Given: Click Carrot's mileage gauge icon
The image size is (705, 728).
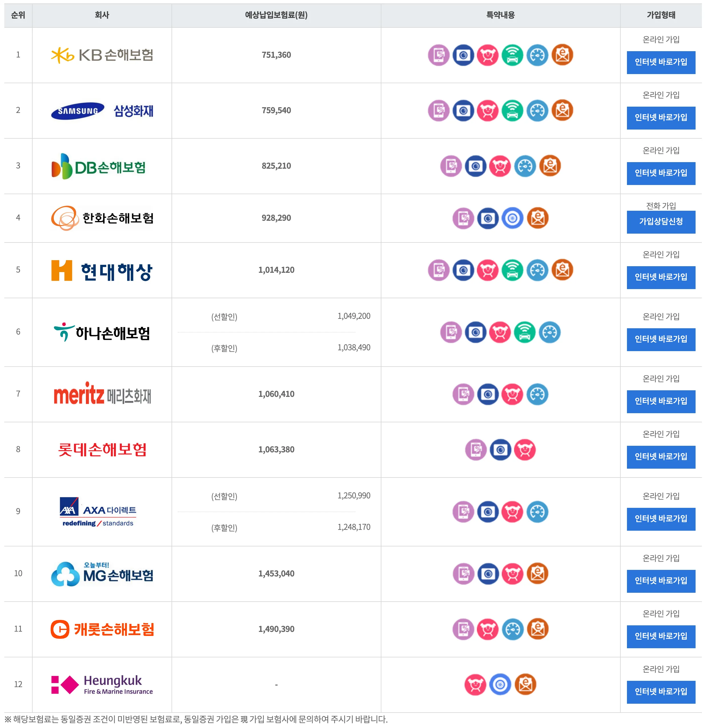Looking at the screenshot, I should 513,629.
